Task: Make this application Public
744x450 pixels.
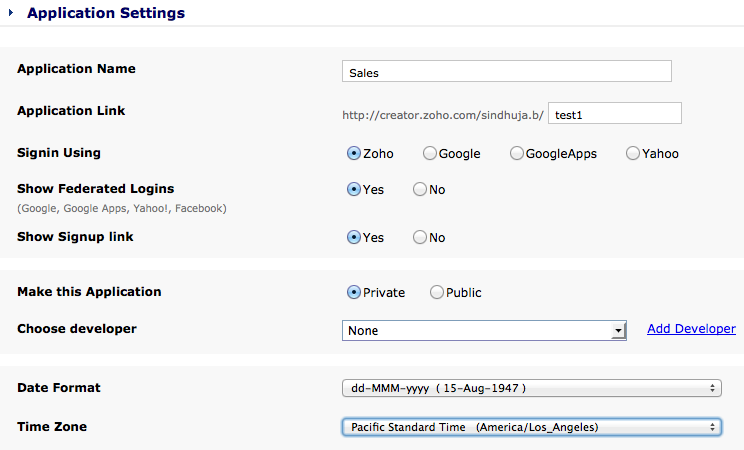Action: (x=437, y=293)
